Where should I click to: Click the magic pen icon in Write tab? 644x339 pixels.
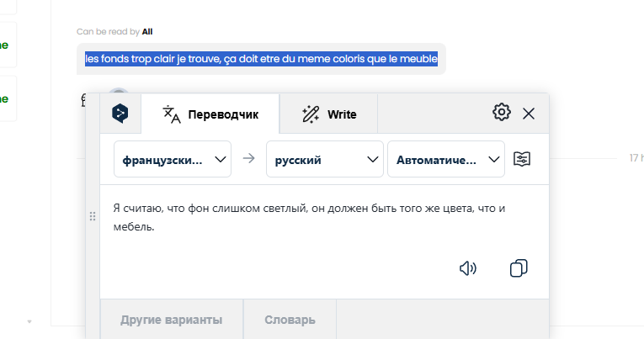tap(311, 114)
